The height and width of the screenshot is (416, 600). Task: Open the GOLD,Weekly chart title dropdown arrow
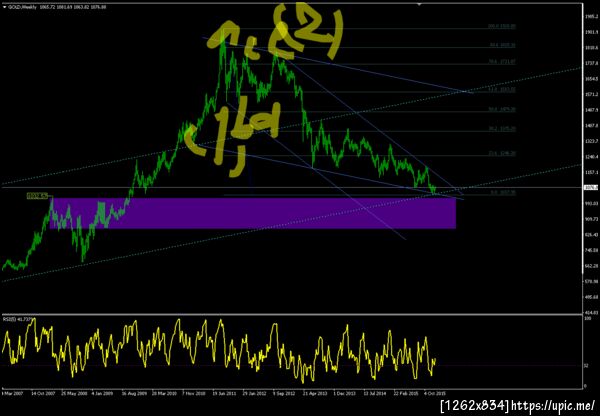[5, 7]
